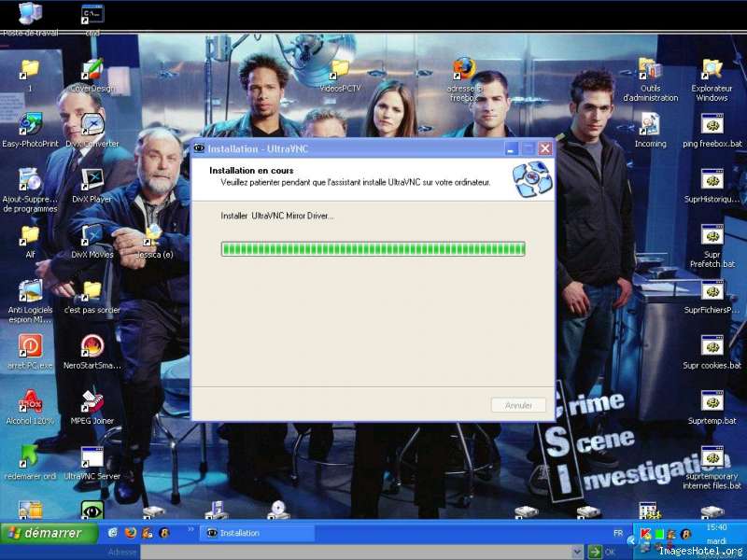Select the Jessica (e) shortcut
The width and height of the screenshot is (747, 560).
[154, 236]
